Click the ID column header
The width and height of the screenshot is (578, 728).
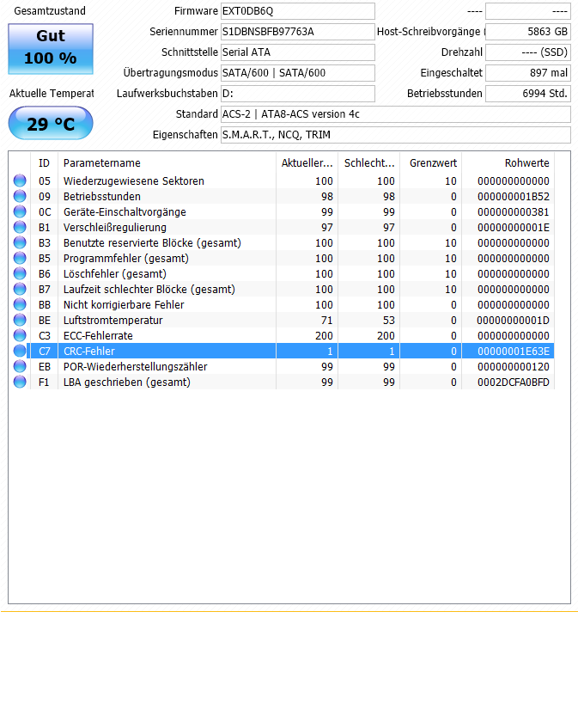click(44, 163)
